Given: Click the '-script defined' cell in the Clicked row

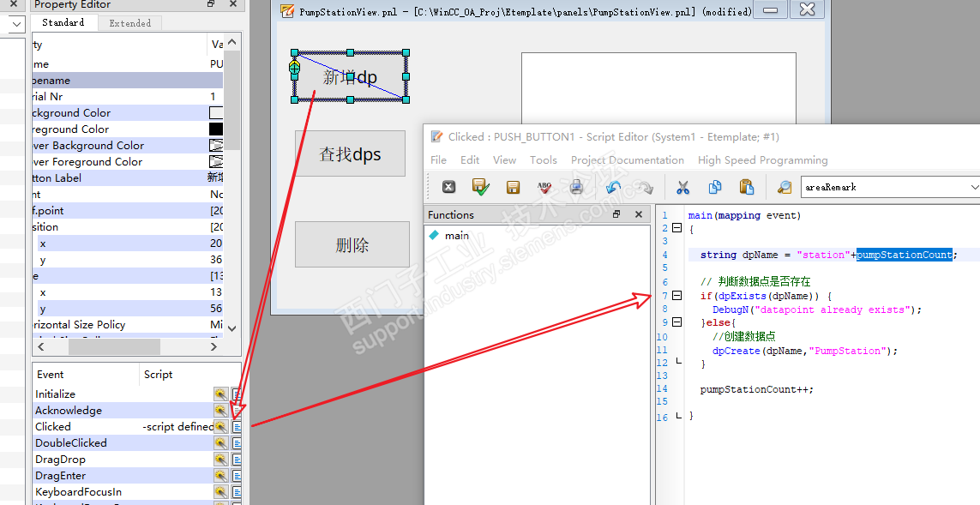Looking at the screenshot, I should click(x=177, y=427).
